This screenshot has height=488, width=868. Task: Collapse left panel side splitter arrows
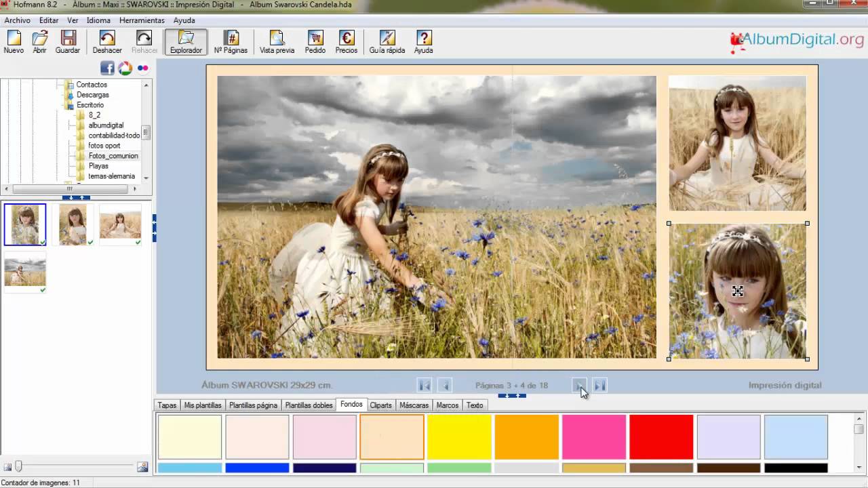coord(154,228)
